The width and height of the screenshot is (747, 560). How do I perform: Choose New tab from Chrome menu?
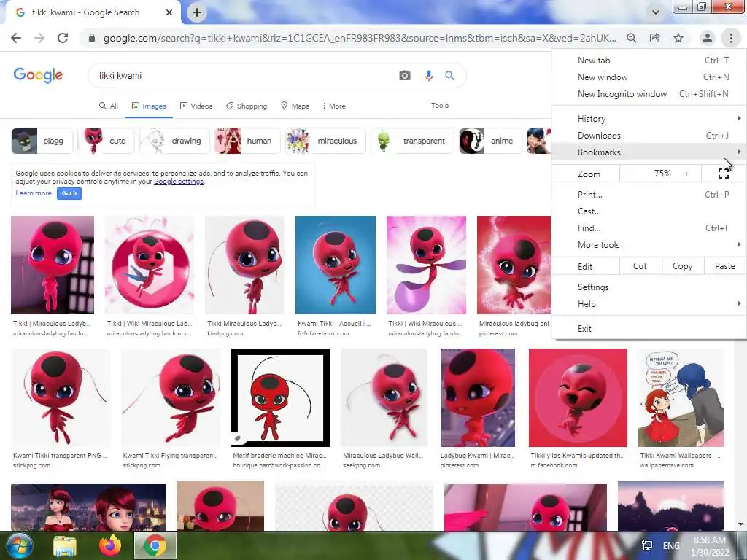649,61
